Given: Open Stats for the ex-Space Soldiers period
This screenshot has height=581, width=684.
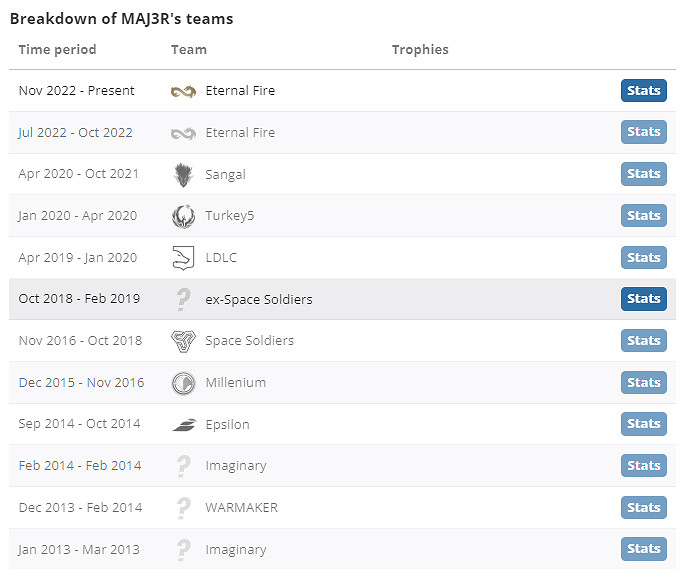Looking at the screenshot, I should (643, 299).
